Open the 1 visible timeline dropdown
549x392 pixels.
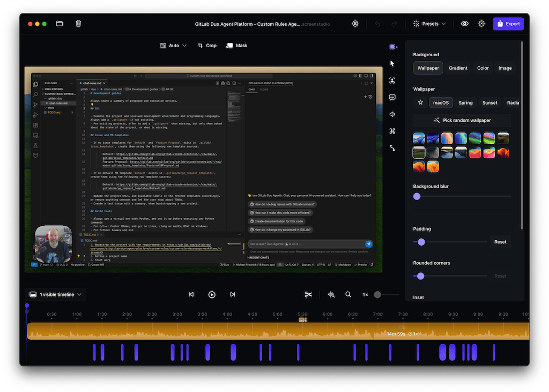55,294
